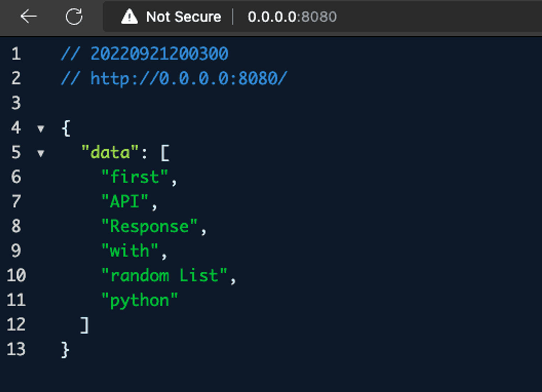Select the "with" string value
This screenshot has width=542, height=392.
point(129,251)
